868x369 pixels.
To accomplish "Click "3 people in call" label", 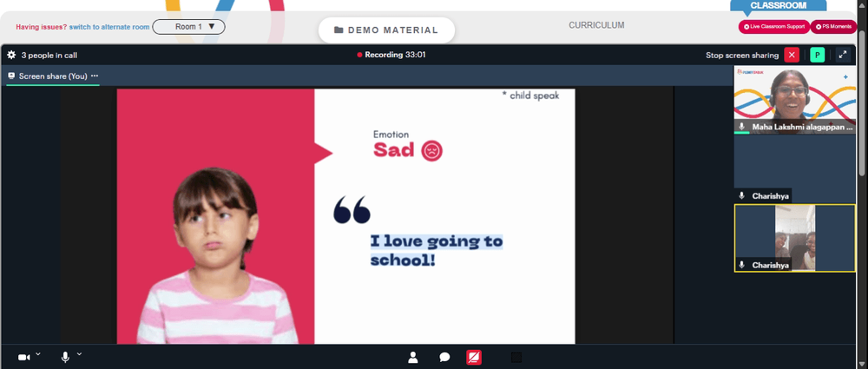I will [49, 56].
